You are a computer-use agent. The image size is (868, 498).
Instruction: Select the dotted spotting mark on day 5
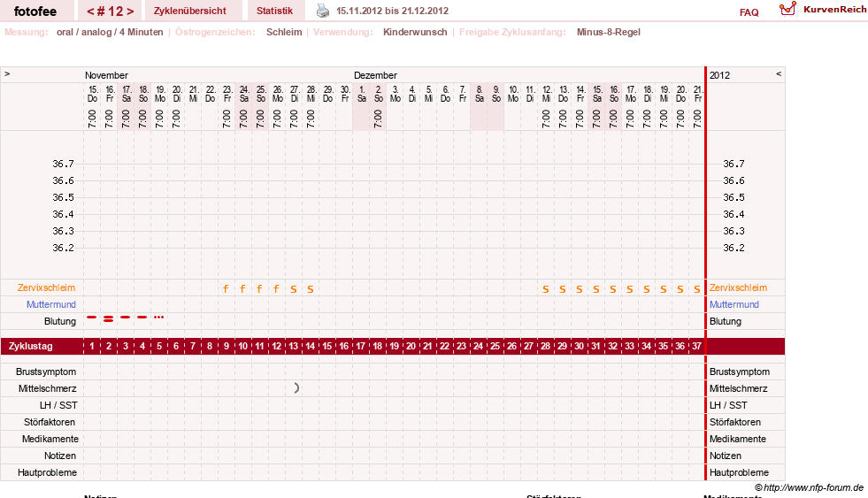(x=159, y=317)
